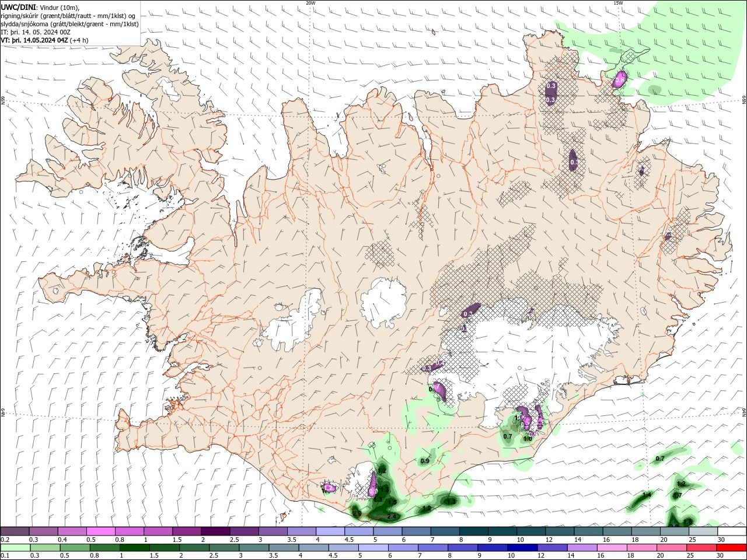Select lower-row red swatch starting at 25
This screenshot has width=747, height=560.
pyautogui.click(x=701, y=548)
